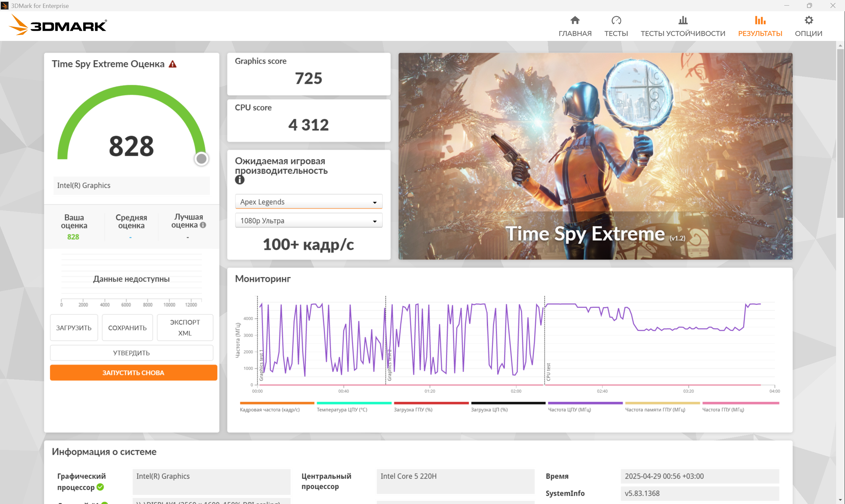Click the ЗАПУСТИТЬ СНОВА button
The width and height of the screenshot is (845, 504).
point(133,373)
